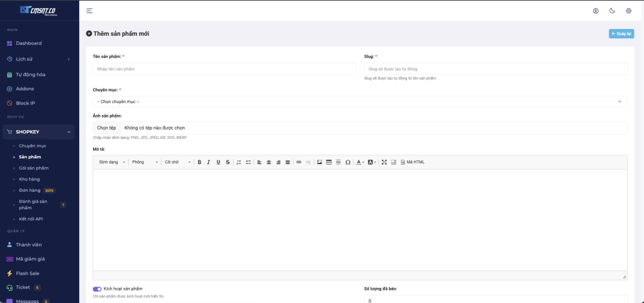Open the special character (Omega) tool

pyautogui.click(x=348, y=162)
